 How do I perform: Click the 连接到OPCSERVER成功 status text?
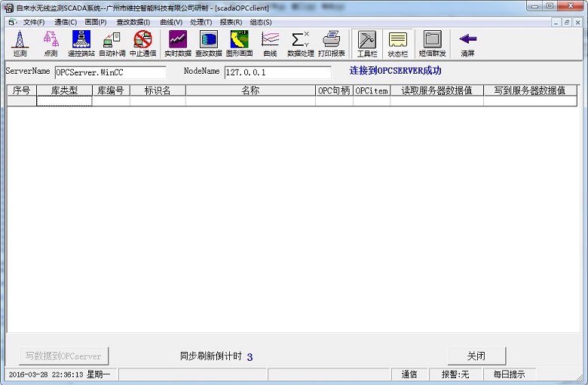click(395, 71)
